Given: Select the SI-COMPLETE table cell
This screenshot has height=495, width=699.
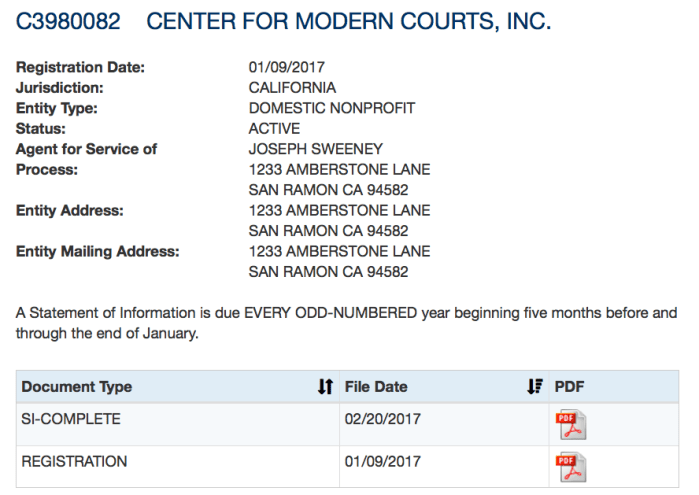Looking at the screenshot, I should (x=71, y=419).
